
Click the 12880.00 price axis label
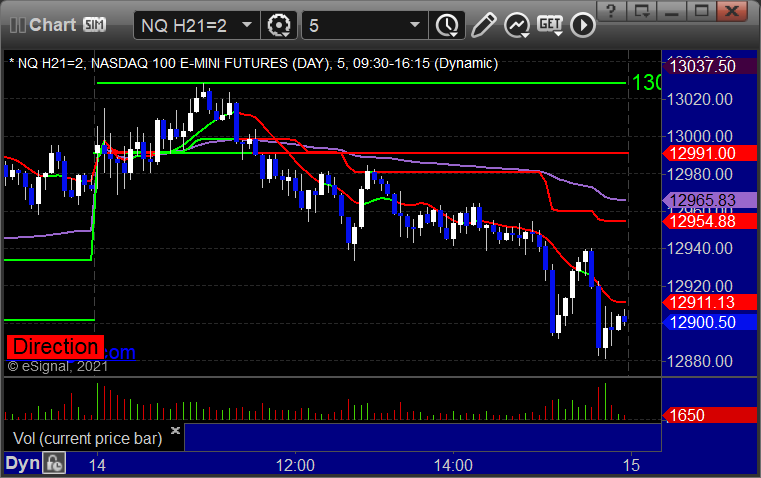700,361
